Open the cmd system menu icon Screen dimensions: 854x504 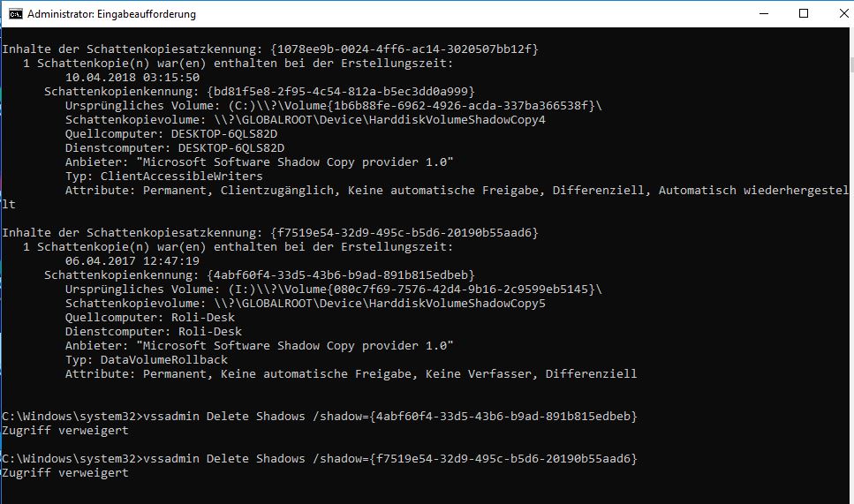click(16, 13)
